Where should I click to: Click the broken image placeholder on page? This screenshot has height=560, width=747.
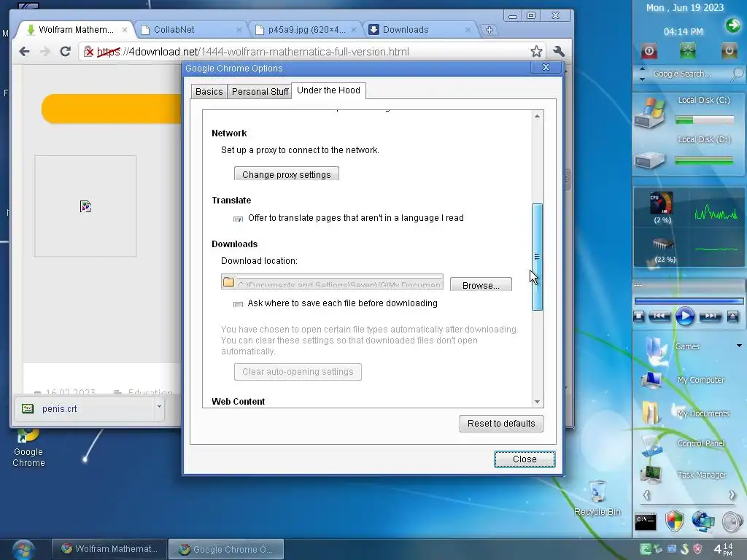(x=85, y=206)
